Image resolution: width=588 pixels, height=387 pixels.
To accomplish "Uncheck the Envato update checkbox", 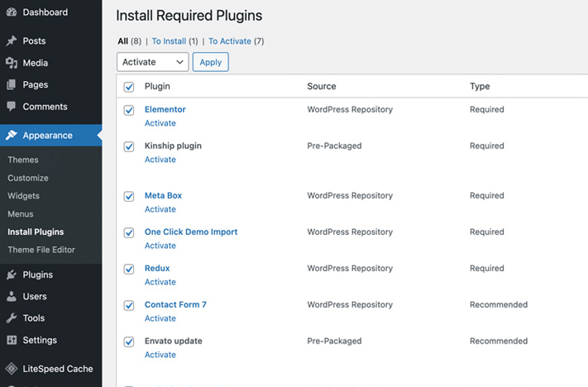I will 129,342.
